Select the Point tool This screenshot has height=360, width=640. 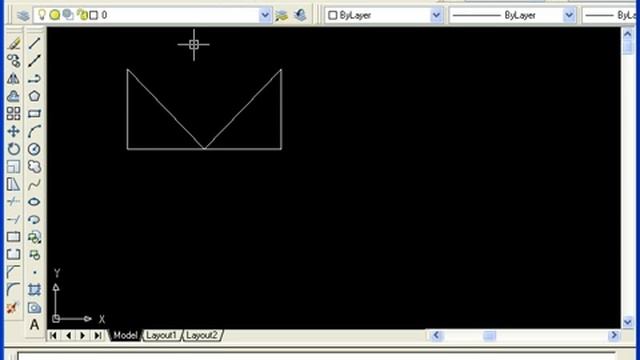coord(34,272)
